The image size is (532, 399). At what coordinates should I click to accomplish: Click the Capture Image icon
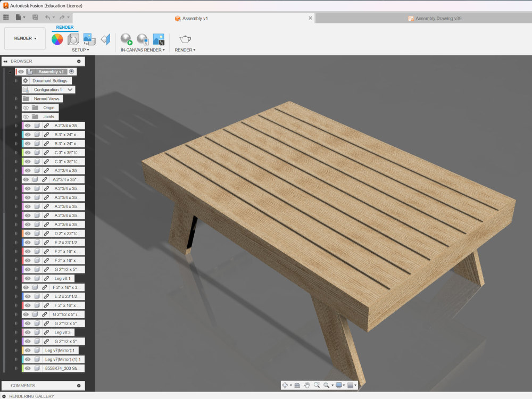pyautogui.click(x=159, y=39)
